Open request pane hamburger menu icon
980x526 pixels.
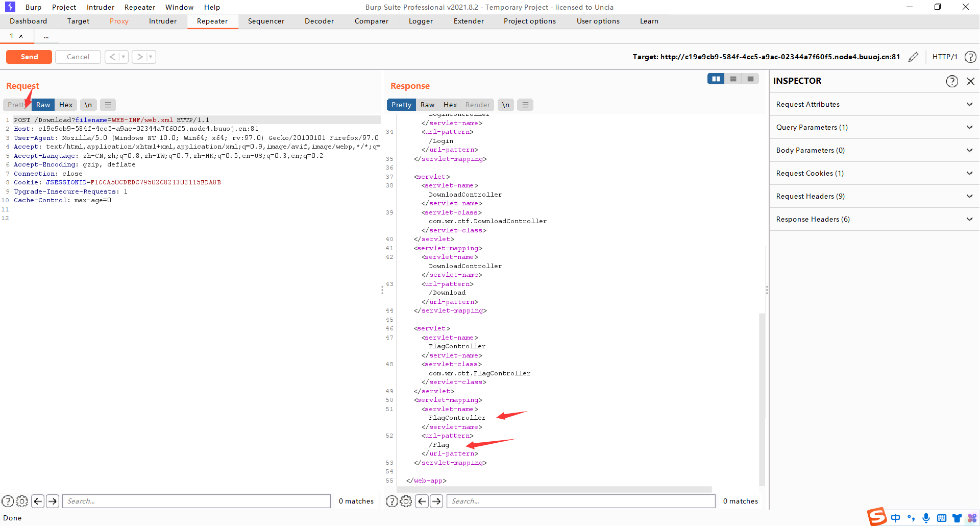(x=108, y=105)
